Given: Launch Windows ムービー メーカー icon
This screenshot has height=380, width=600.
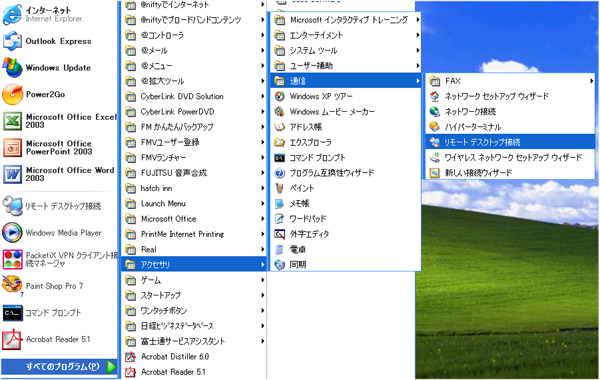Looking at the screenshot, I should [280, 112].
